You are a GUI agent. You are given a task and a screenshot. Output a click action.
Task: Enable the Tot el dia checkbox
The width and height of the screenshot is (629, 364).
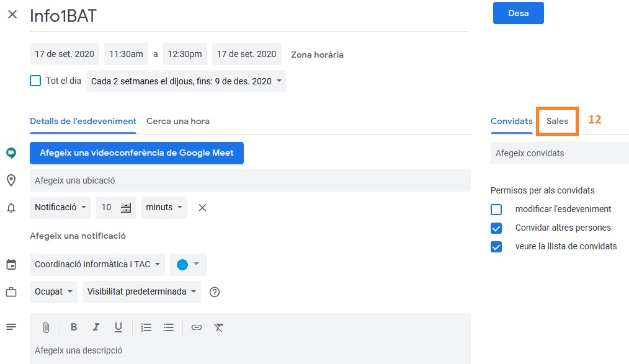coord(35,81)
